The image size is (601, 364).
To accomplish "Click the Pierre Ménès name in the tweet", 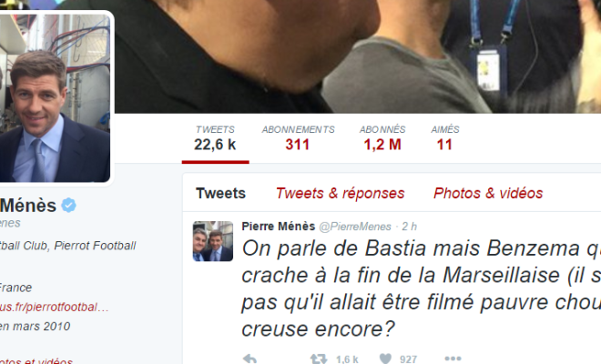I will click(279, 227).
